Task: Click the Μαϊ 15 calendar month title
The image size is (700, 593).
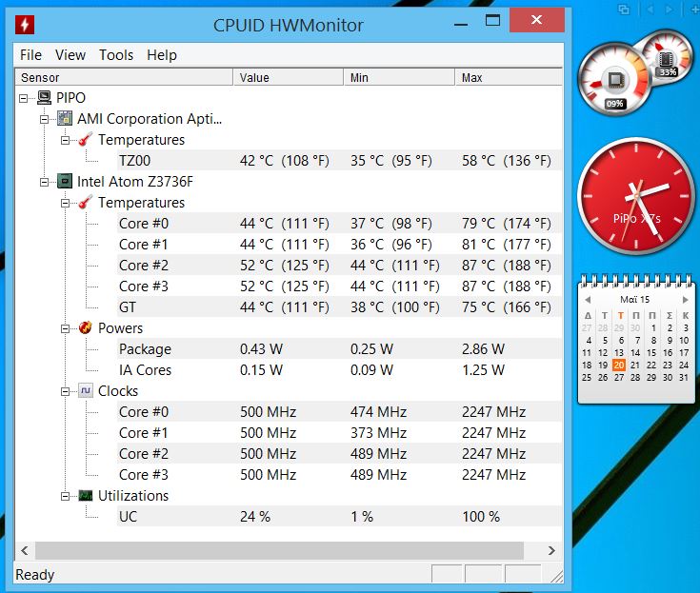Action: (635, 300)
